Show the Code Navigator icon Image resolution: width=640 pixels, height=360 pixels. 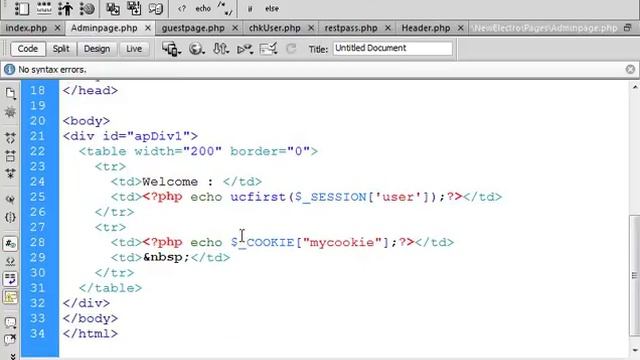[x=10, y=112]
